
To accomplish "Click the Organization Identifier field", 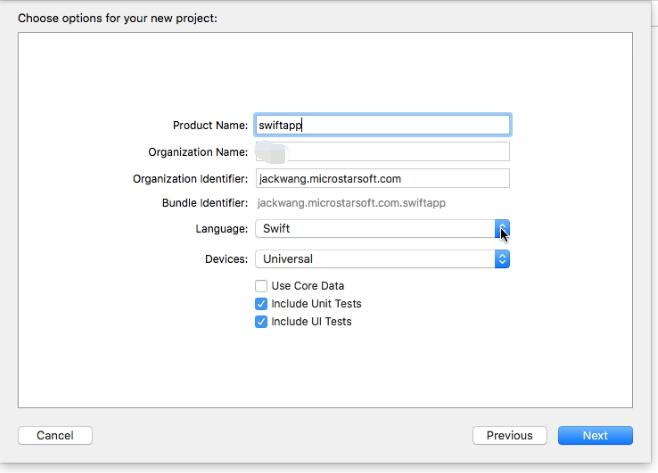I will 382,178.
